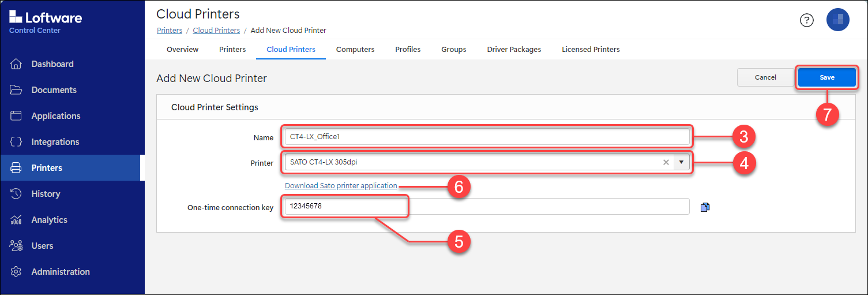Click the Users people icon
868x295 pixels.
[16, 246]
